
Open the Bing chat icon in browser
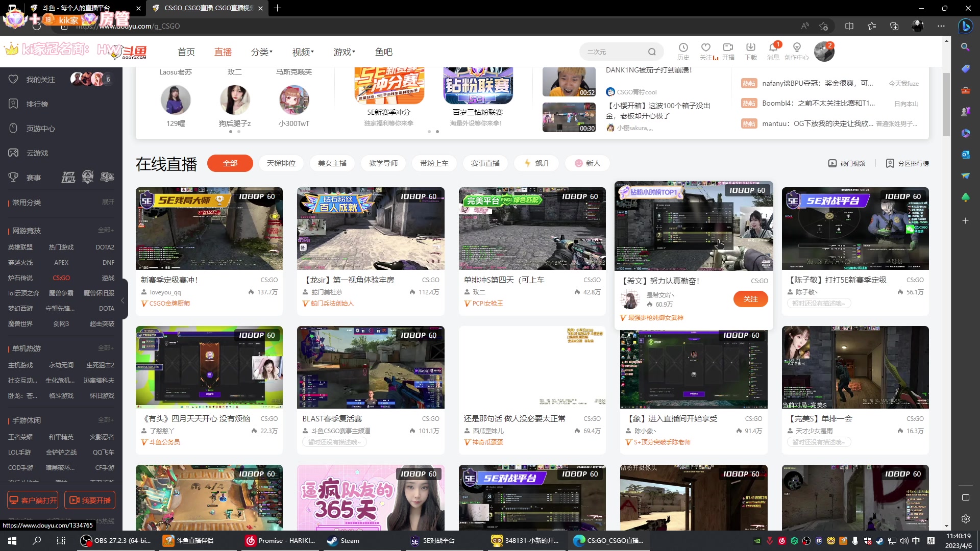pyautogui.click(x=965, y=26)
